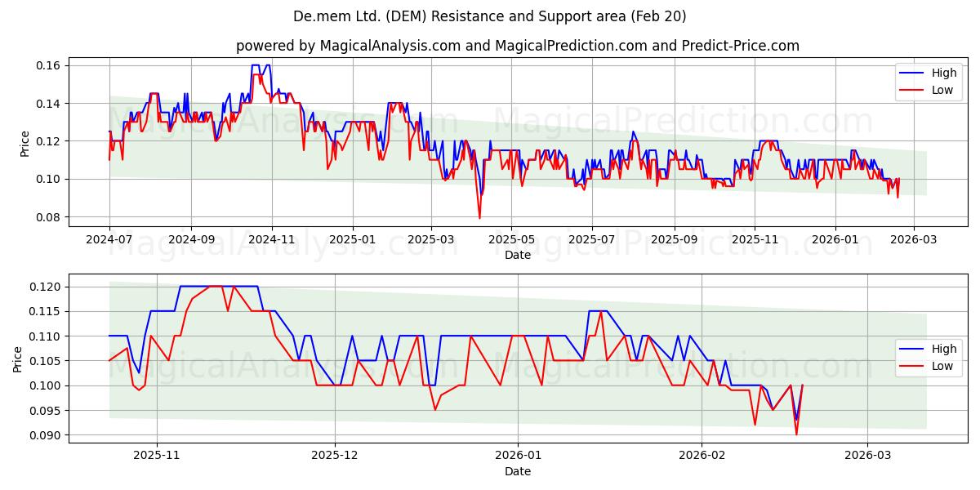Click the 2026-01 tick on bottom chart
980x490 pixels.
pos(519,457)
